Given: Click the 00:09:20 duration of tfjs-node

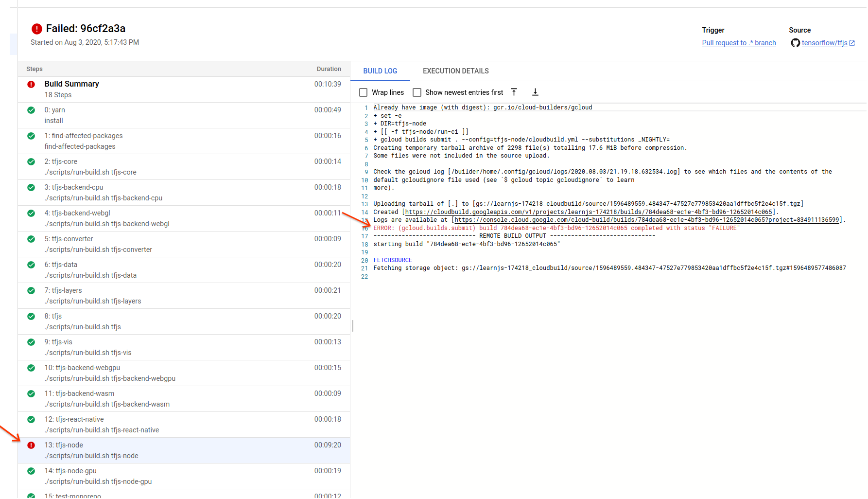Looking at the screenshot, I should click(328, 445).
